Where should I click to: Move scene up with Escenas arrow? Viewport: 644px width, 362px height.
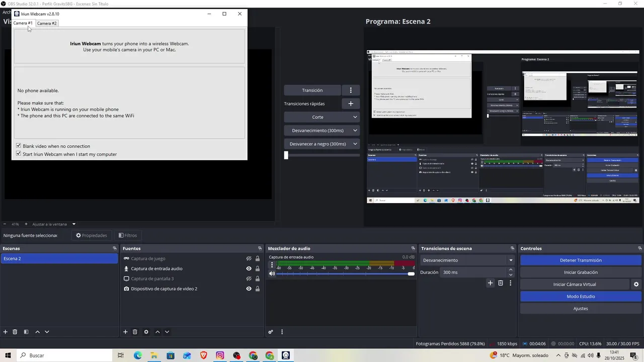37,332
